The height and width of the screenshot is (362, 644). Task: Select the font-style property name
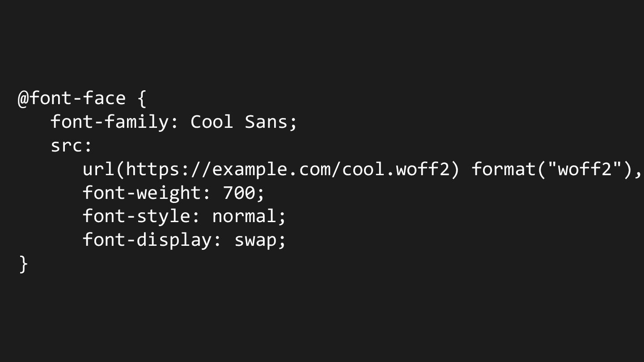pos(136,217)
